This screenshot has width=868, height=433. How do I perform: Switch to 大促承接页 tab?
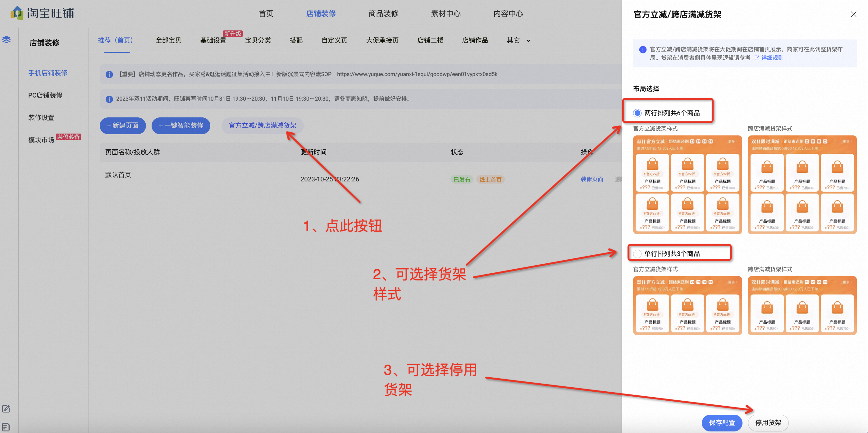click(382, 40)
